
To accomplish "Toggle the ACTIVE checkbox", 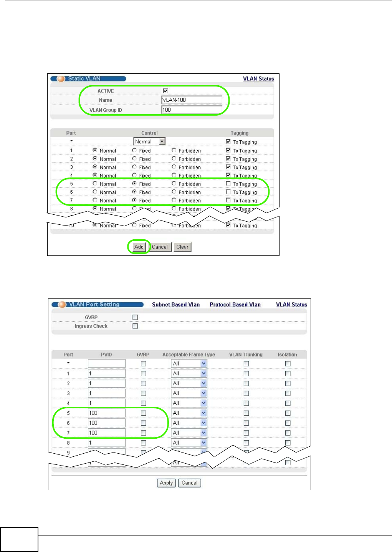I will 165,91.
